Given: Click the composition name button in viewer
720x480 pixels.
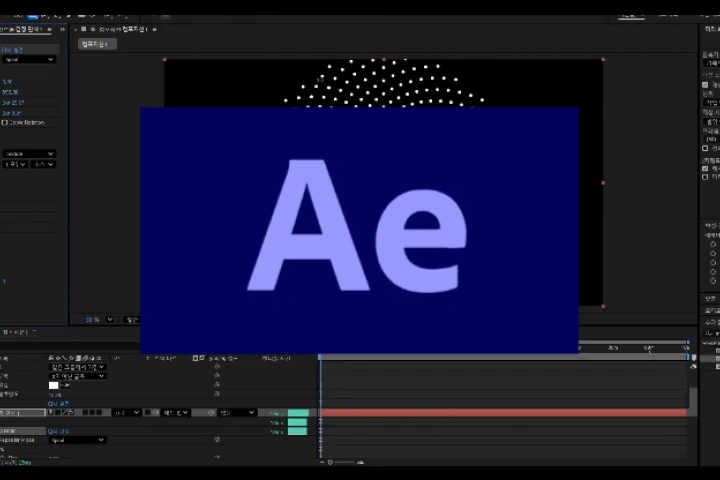Looking at the screenshot, I should (x=97, y=44).
